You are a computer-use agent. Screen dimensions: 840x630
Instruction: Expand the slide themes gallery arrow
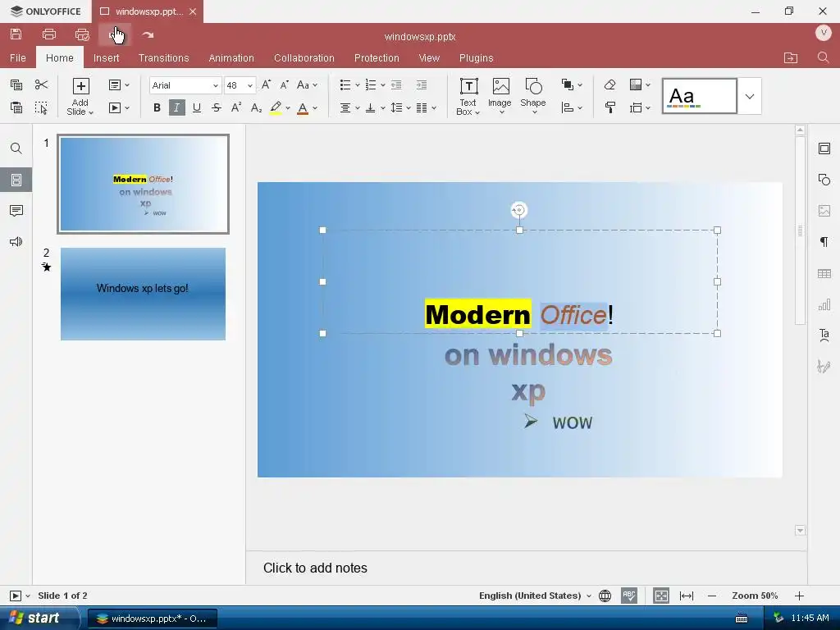tap(750, 97)
